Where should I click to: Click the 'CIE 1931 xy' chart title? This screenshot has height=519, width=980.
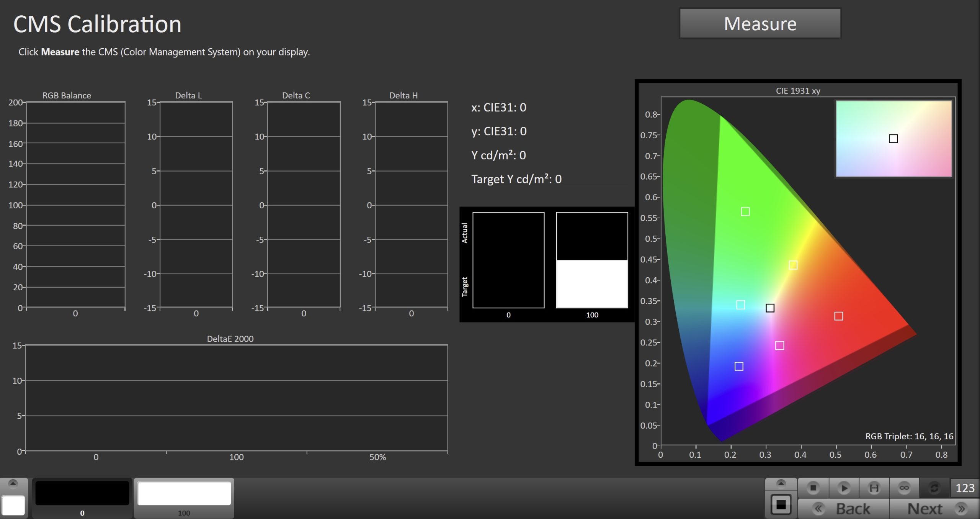pos(798,91)
